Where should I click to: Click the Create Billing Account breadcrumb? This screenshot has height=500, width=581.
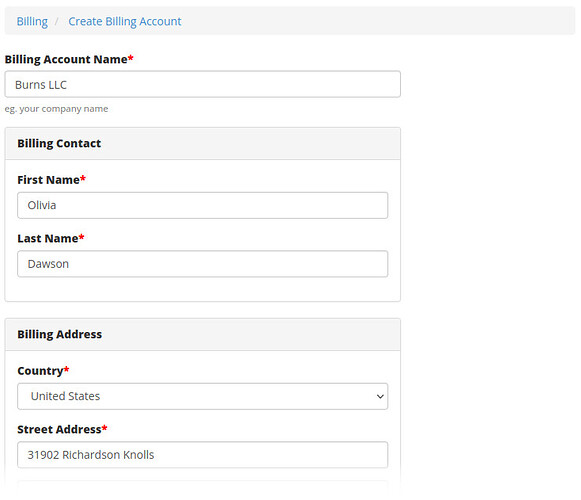(125, 21)
